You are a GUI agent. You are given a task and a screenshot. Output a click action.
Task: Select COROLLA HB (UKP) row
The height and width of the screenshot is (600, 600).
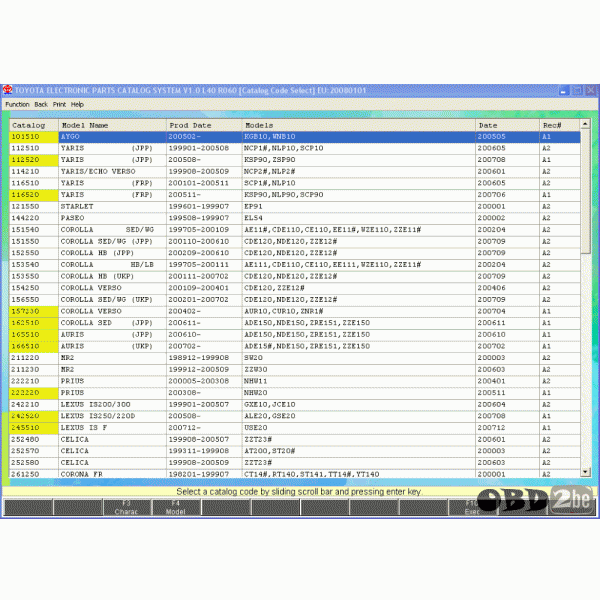[295, 276]
